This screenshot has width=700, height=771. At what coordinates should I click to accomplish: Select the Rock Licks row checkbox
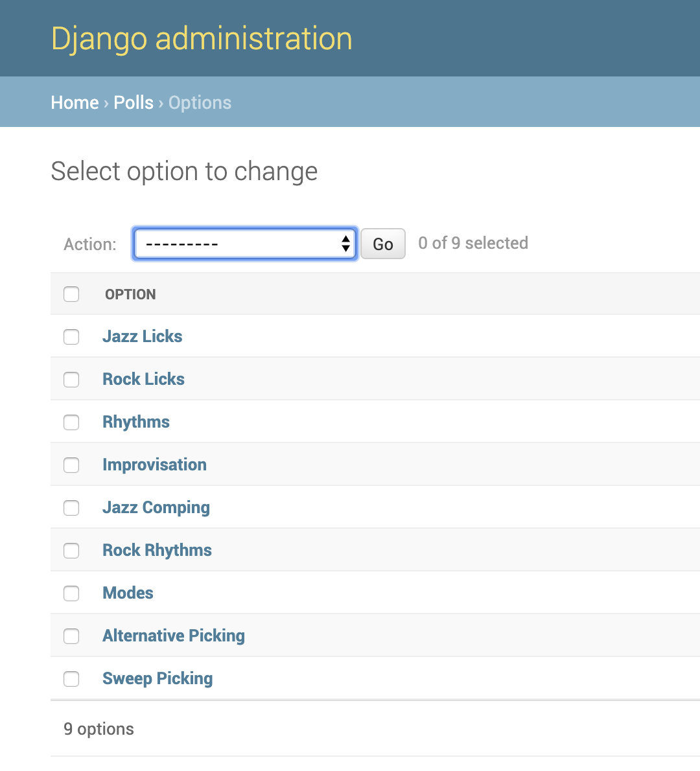tap(71, 380)
